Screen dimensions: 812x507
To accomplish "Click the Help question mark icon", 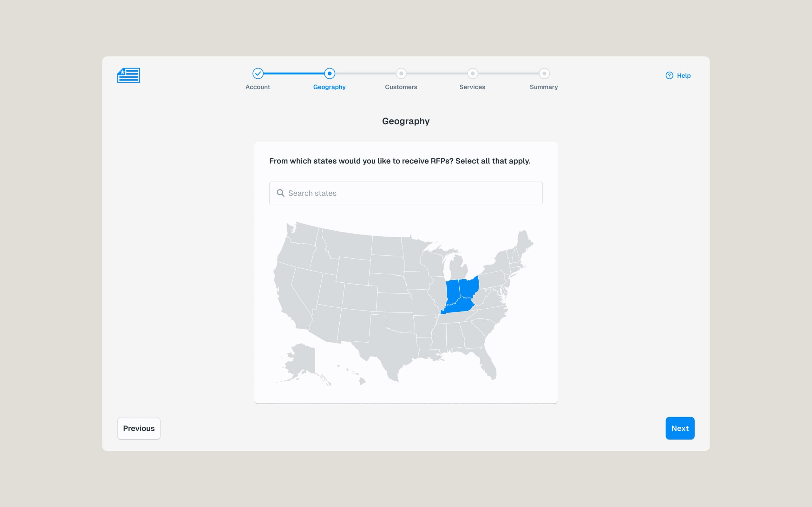I will tap(669, 75).
